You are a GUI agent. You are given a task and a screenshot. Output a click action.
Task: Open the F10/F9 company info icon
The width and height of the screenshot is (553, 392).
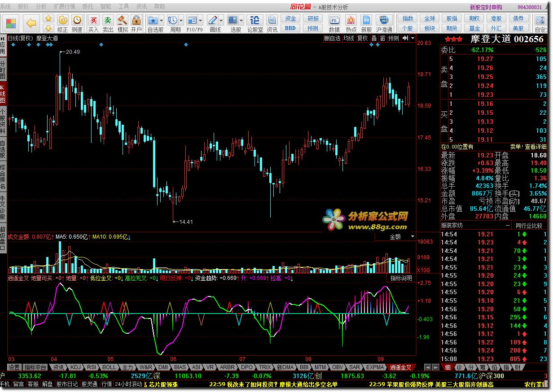[x=192, y=20]
